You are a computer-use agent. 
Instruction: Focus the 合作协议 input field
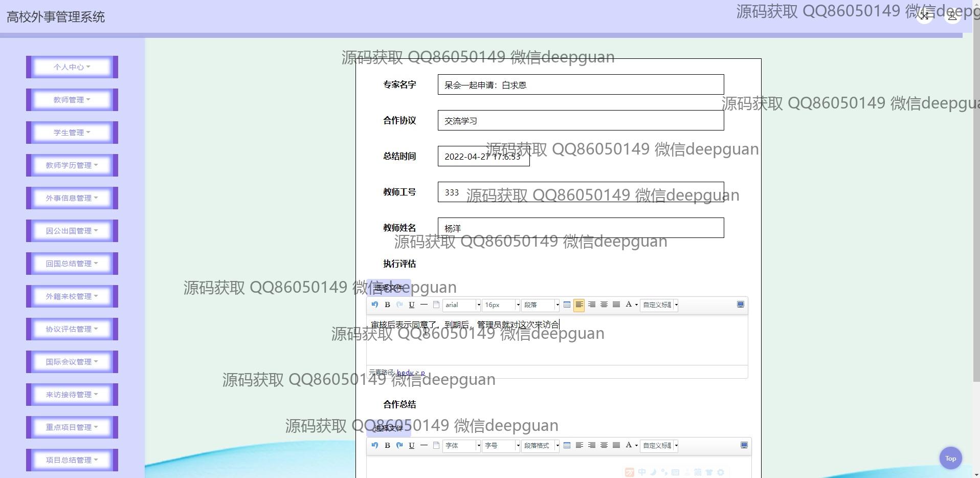click(x=581, y=120)
